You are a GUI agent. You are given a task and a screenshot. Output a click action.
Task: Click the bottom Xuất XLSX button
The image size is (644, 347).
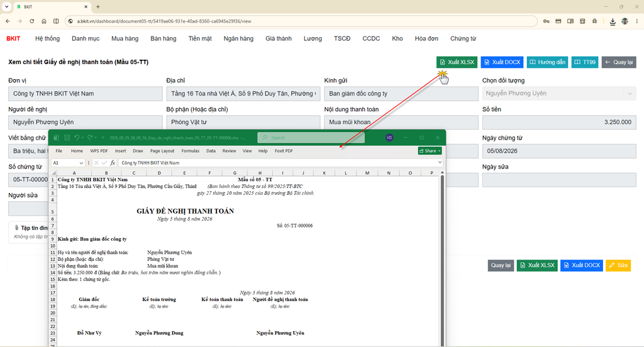[537, 265]
